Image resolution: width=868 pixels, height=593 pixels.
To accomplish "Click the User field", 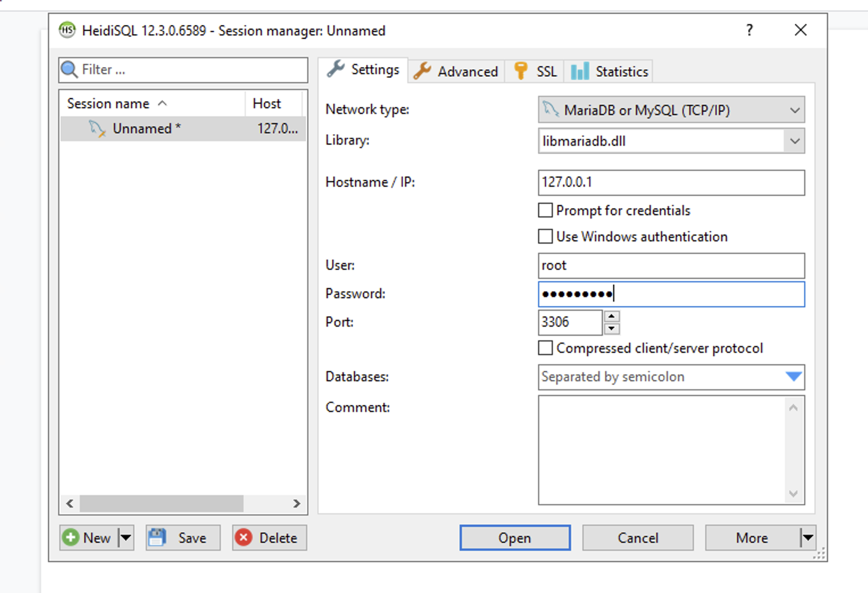I will point(671,265).
